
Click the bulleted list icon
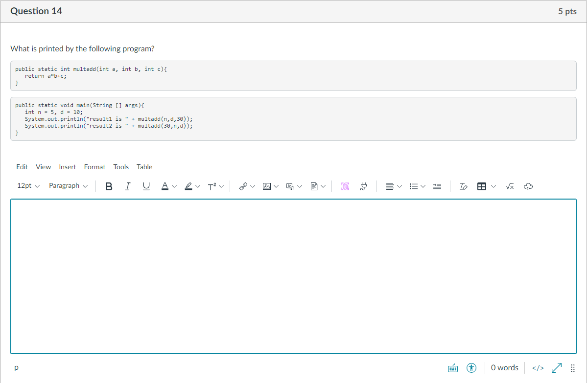tap(413, 186)
